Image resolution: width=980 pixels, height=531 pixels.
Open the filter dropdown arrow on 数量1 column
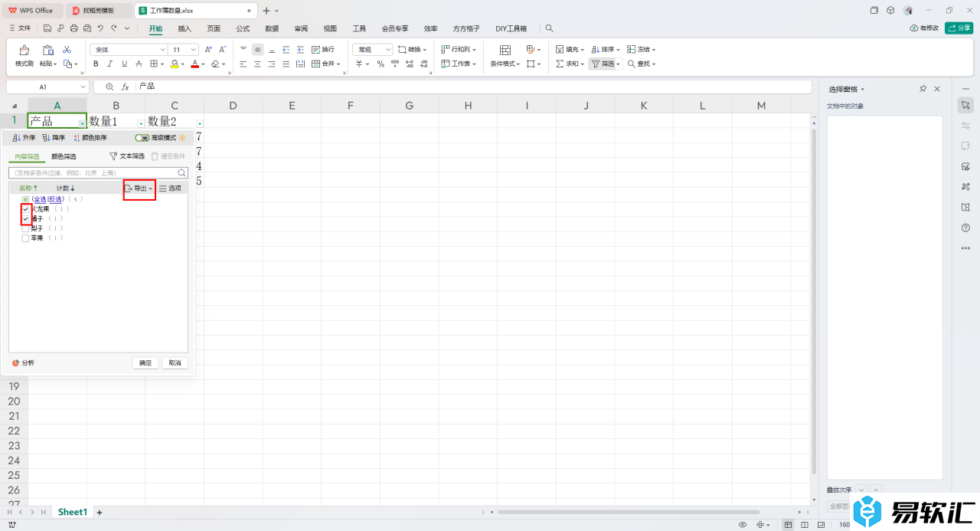click(141, 123)
